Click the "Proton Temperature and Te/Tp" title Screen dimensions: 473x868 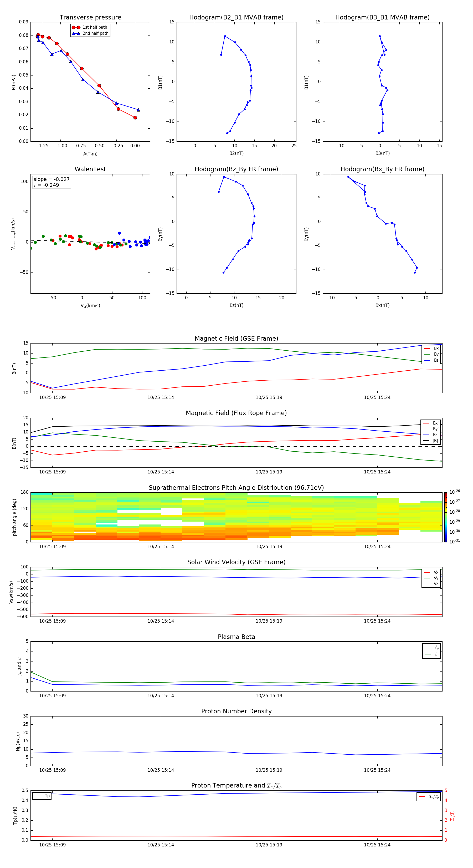pos(236,786)
